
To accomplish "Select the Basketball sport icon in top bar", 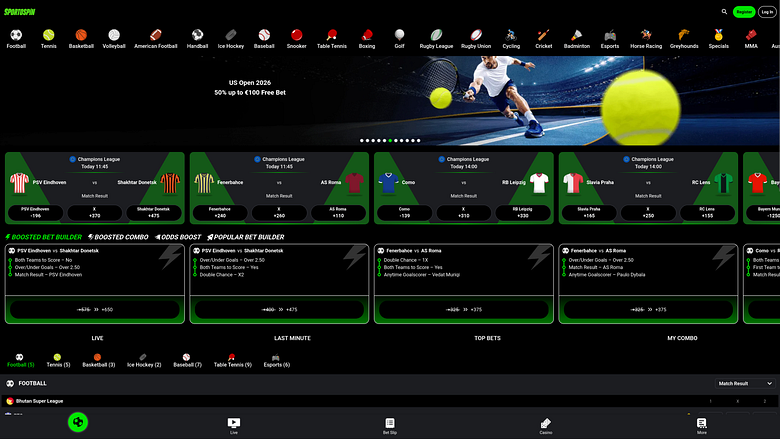I will (x=81, y=39).
